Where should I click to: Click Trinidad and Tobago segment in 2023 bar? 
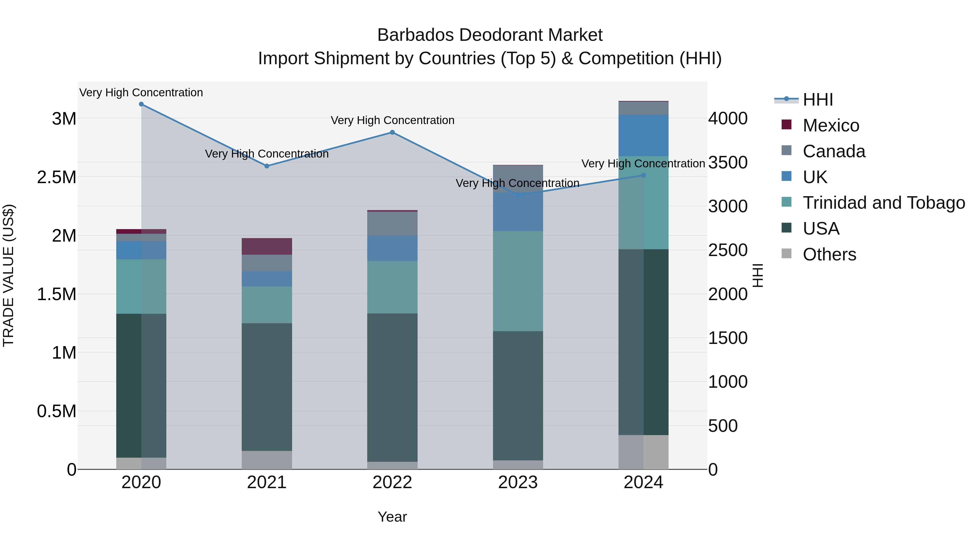[518, 281]
